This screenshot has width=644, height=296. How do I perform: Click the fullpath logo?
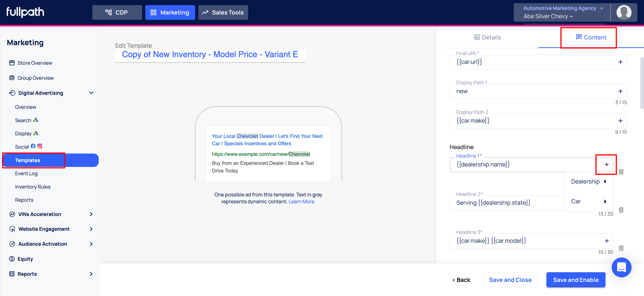(25, 12)
